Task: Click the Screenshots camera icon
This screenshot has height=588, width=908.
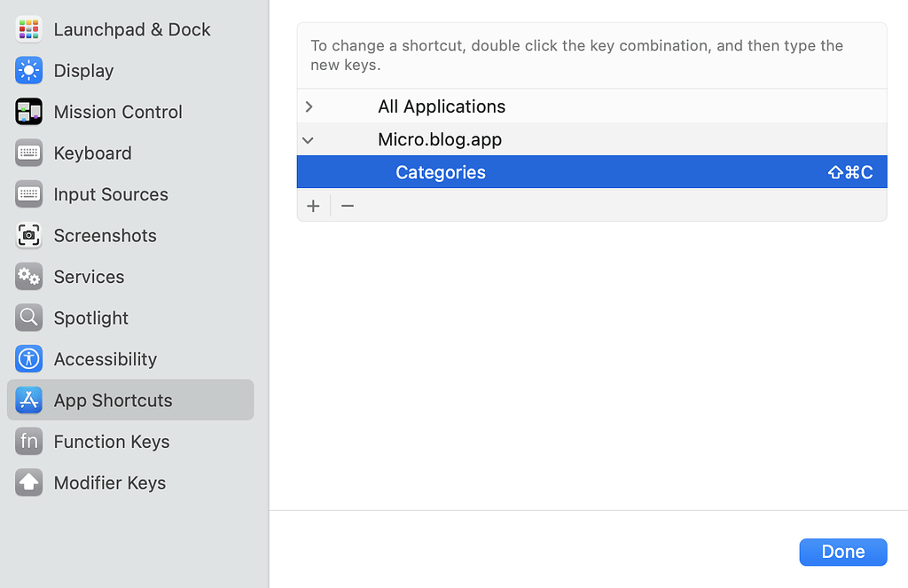Action: point(28,235)
